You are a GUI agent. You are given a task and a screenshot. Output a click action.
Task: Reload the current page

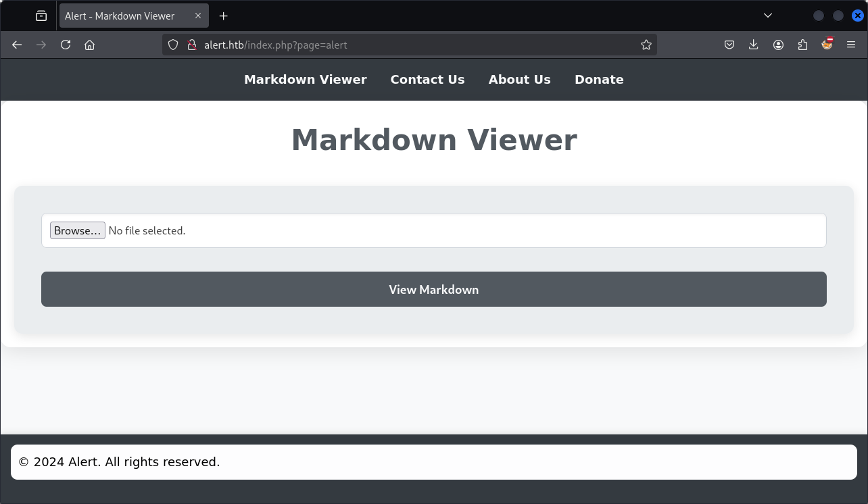tap(66, 45)
